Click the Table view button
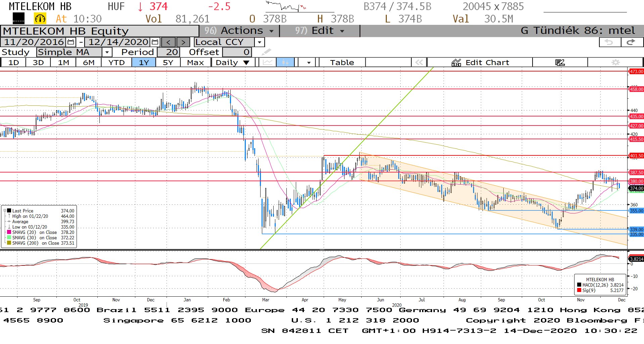 [342, 62]
